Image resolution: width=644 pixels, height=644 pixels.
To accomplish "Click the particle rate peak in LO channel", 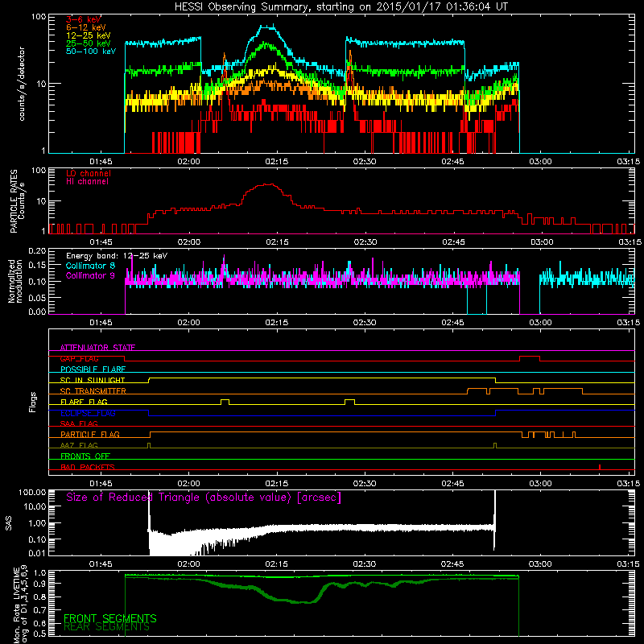I will (267, 184).
